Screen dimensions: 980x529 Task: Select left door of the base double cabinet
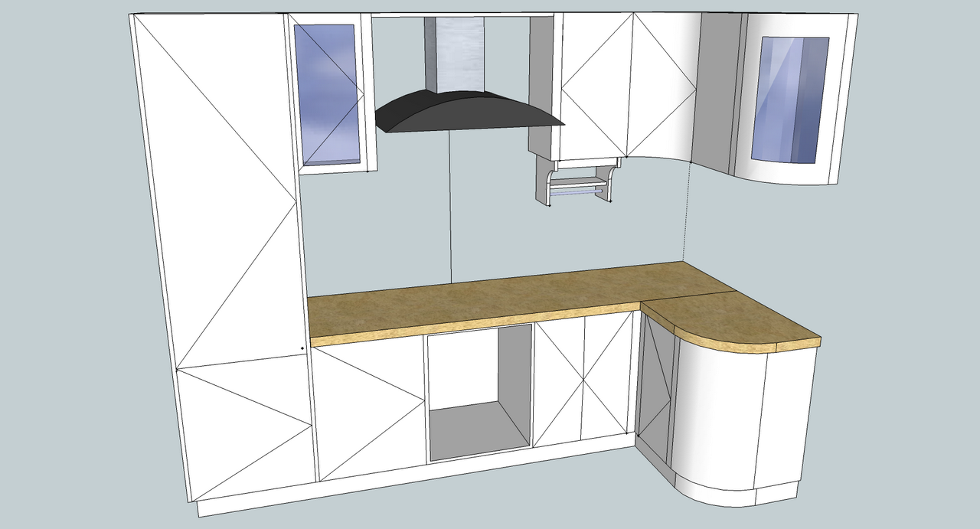[x=559, y=383]
